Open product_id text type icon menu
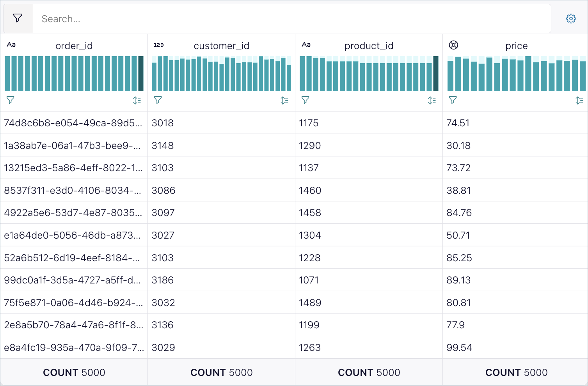Image resolution: width=588 pixels, height=386 pixels. click(306, 45)
